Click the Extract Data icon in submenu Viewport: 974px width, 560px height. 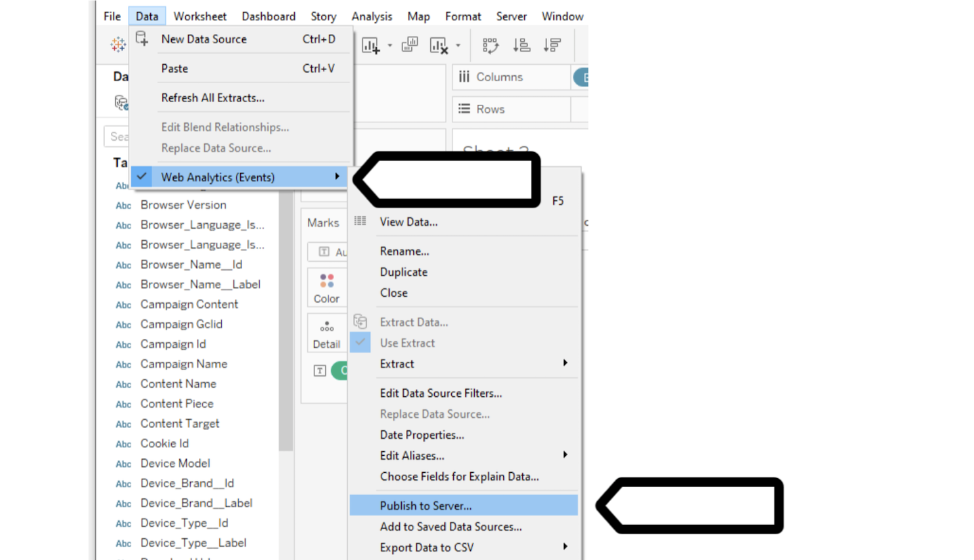[361, 322]
